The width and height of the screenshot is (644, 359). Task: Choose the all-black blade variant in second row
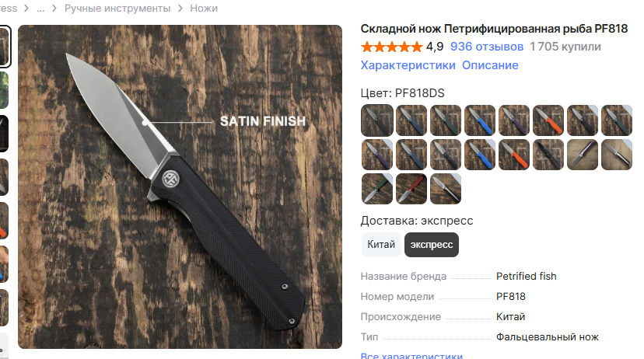coord(548,155)
